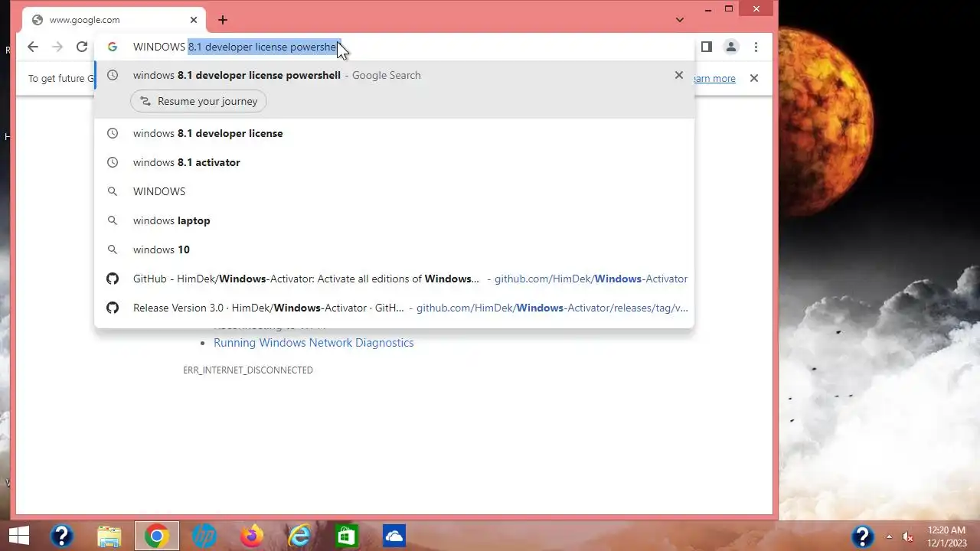Screen dimensions: 980x551
Task: Launch the HP app from the taskbar
Action: click(x=204, y=536)
